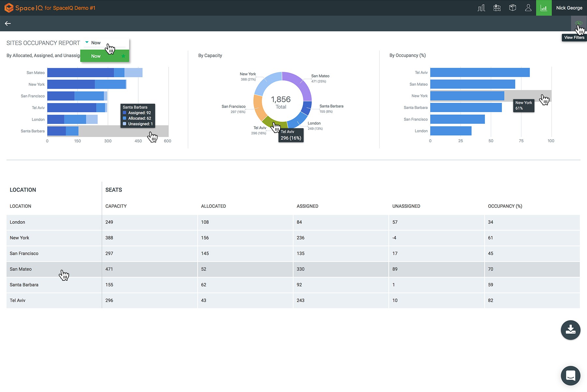Viewport: 587px width, 392px height.
Task: Select the San Mateo row in the table
Action: [54, 269]
